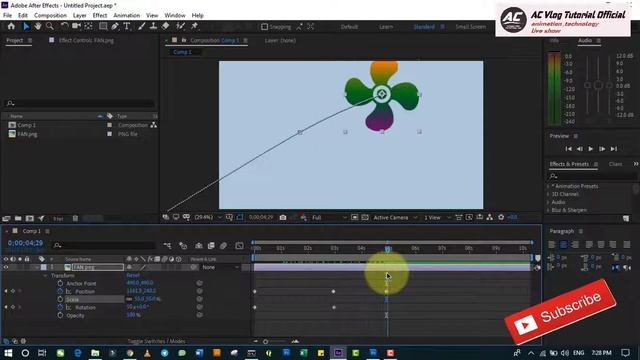The image size is (640, 360).
Task: Toggle the Anchor Point stopwatch
Action: 60,283
